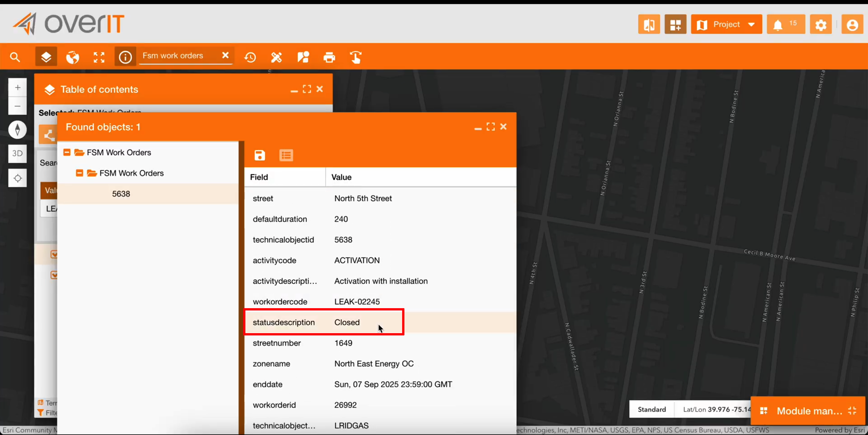Click the Powered by Esri attribution
The height and width of the screenshot is (435, 868).
coord(840,430)
